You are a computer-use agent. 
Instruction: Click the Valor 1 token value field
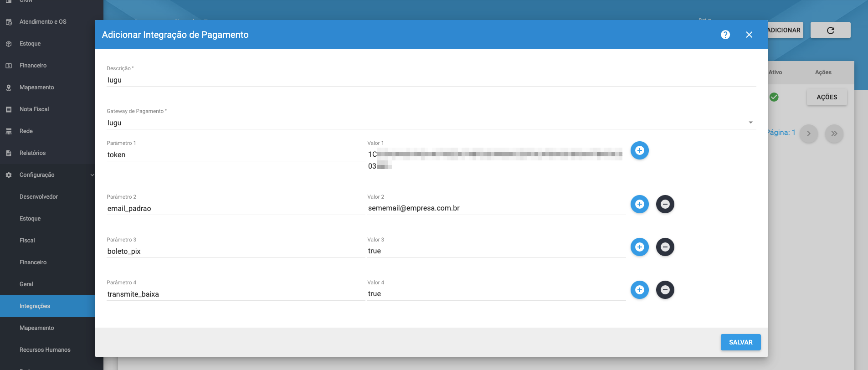click(497, 160)
